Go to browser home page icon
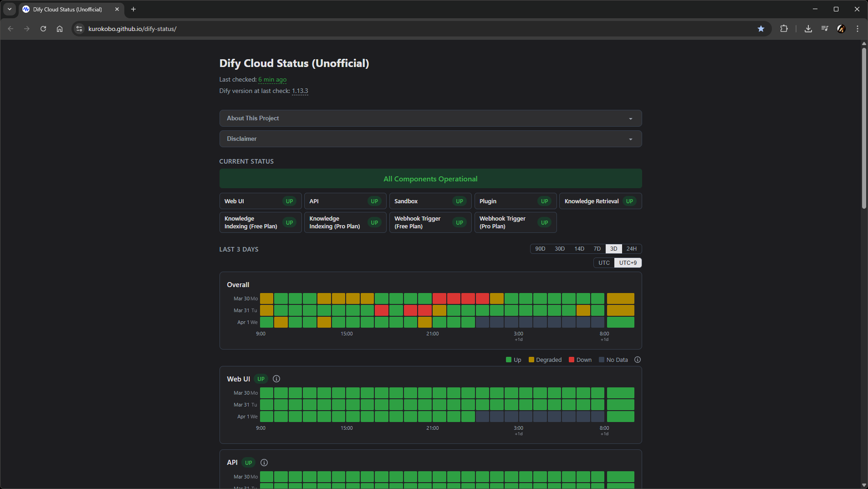The image size is (868, 489). [60, 29]
